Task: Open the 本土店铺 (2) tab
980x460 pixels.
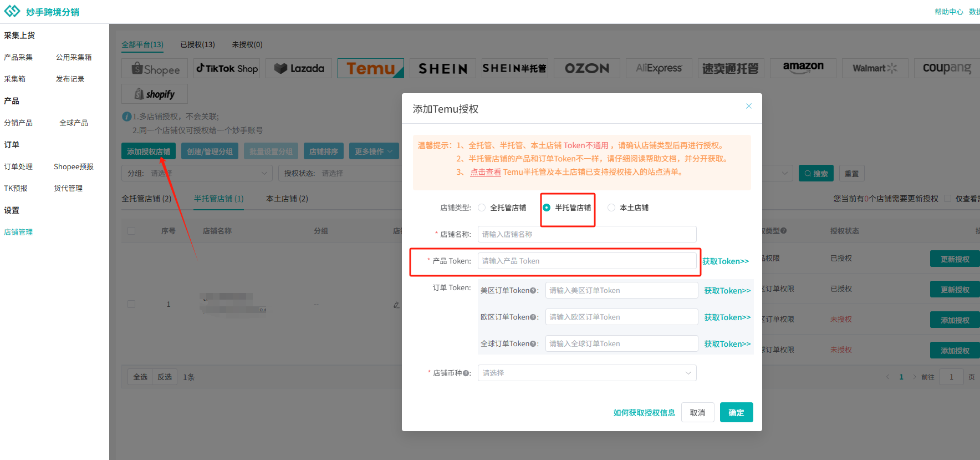Action: click(287, 199)
